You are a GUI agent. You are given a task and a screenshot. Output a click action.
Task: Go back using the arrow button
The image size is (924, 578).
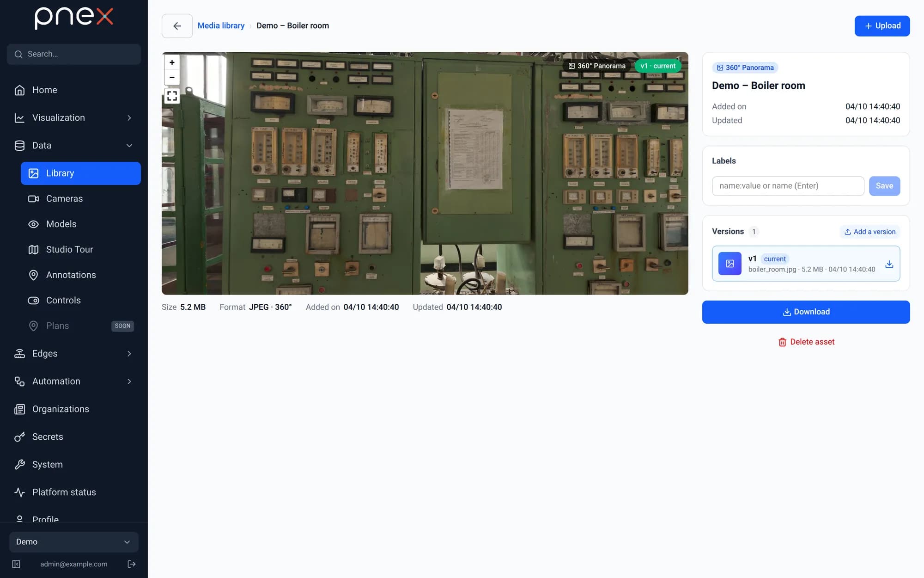coord(177,26)
